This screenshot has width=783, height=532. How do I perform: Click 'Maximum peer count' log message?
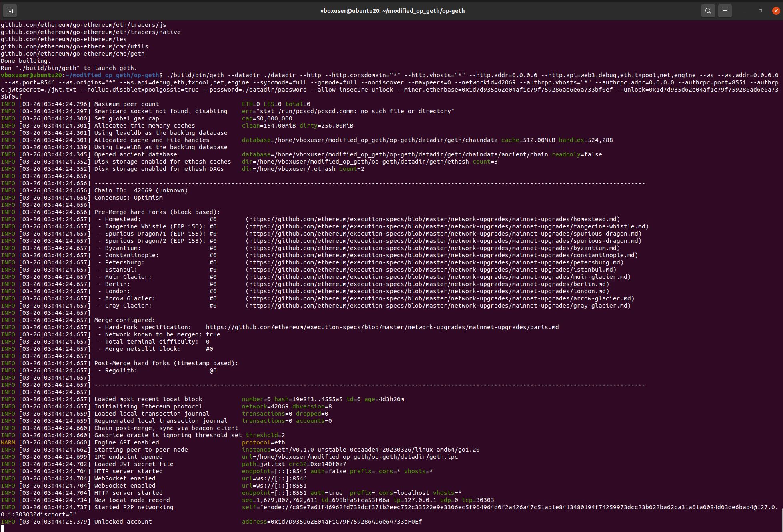tap(126, 104)
